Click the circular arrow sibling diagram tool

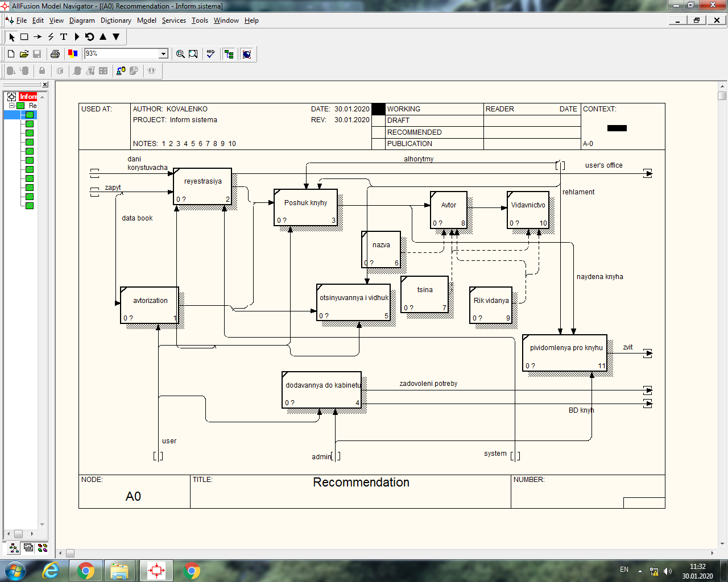click(x=90, y=37)
